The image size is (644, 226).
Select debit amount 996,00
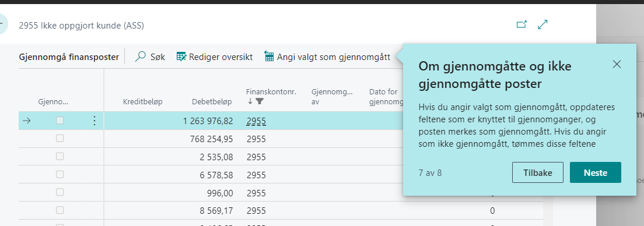[x=220, y=193]
